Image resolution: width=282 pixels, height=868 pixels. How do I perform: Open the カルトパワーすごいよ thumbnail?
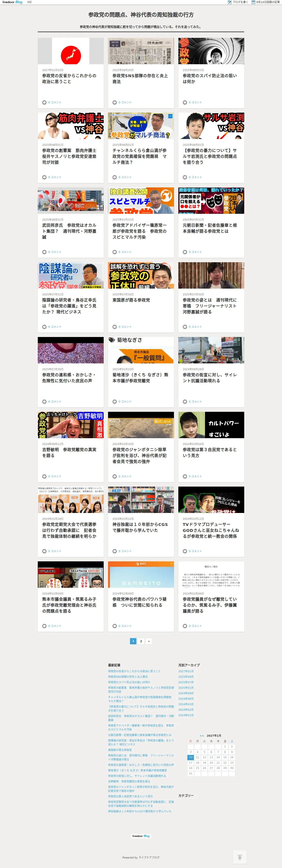pyautogui.click(x=211, y=425)
